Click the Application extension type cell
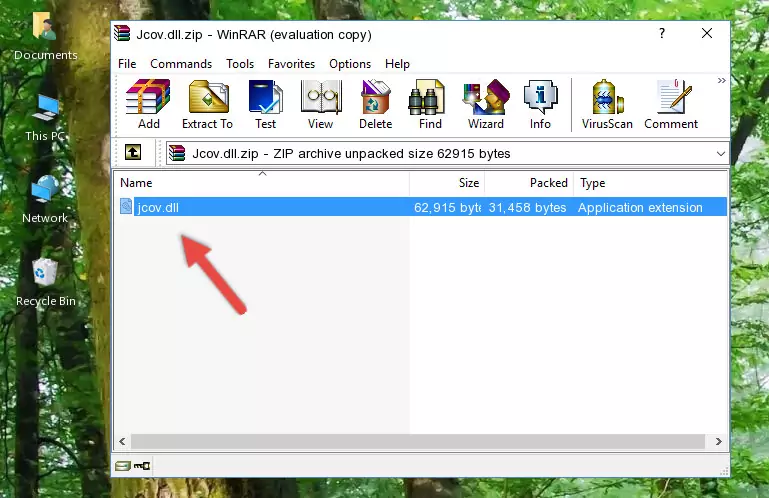 click(x=640, y=208)
